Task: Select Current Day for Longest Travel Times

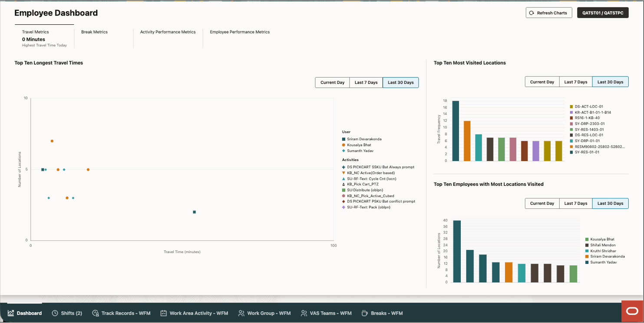Action: click(x=332, y=82)
